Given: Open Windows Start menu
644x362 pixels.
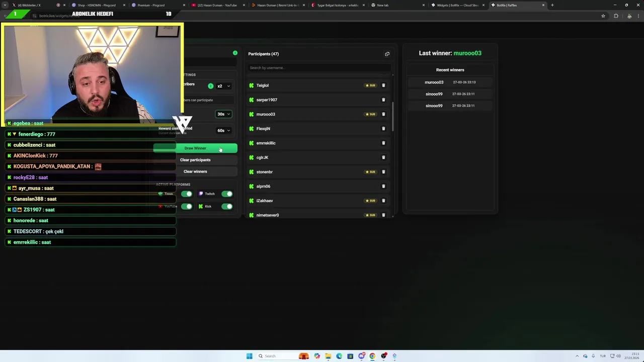Looking at the screenshot, I should 249,356.
